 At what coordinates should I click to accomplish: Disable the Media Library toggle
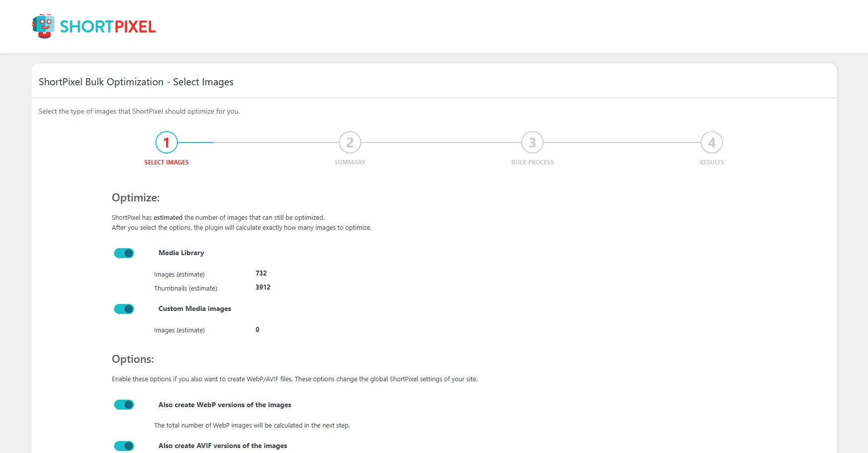(124, 253)
